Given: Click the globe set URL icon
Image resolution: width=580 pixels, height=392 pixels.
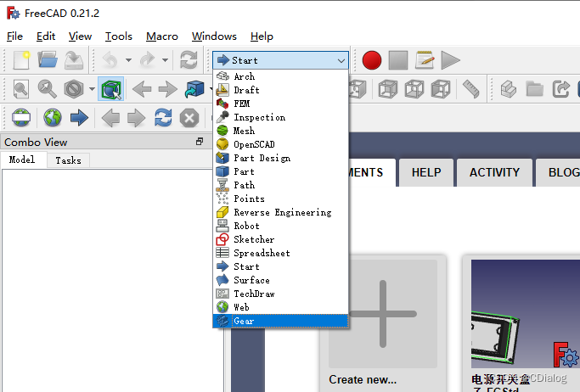Looking at the screenshot, I should 53,118.
